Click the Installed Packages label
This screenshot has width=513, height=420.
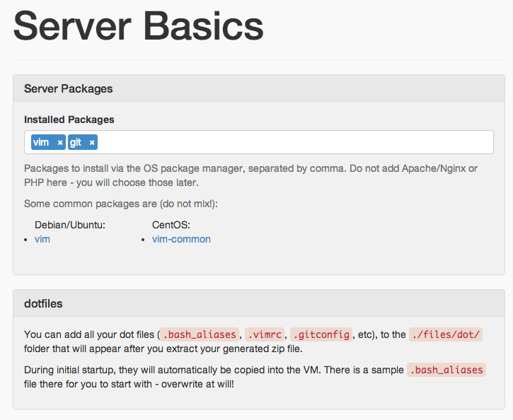coord(69,119)
